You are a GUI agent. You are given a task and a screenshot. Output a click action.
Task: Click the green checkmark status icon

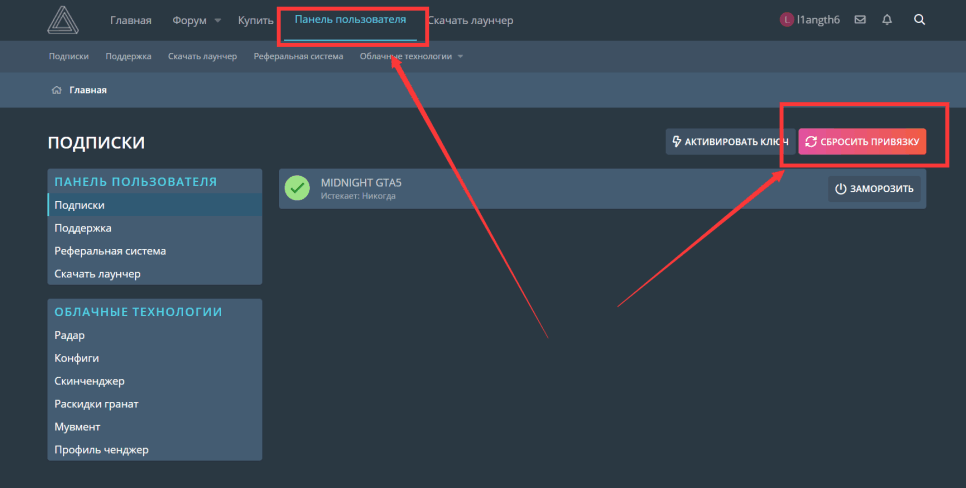(x=297, y=188)
